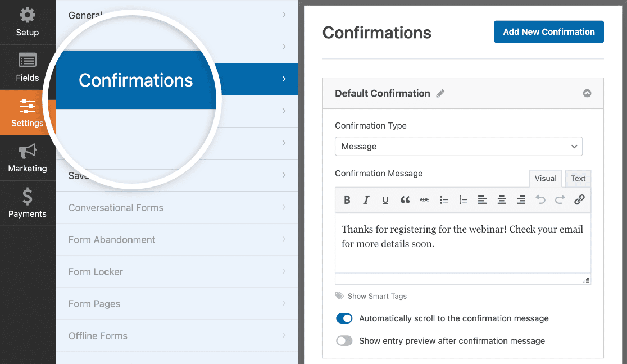Expand the General settings chevron
This screenshot has height=364, width=627.
(284, 15)
